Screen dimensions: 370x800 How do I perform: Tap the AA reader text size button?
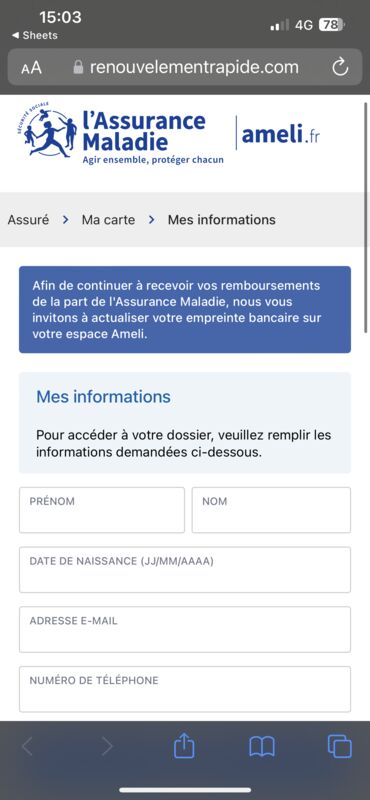pyautogui.click(x=32, y=68)
